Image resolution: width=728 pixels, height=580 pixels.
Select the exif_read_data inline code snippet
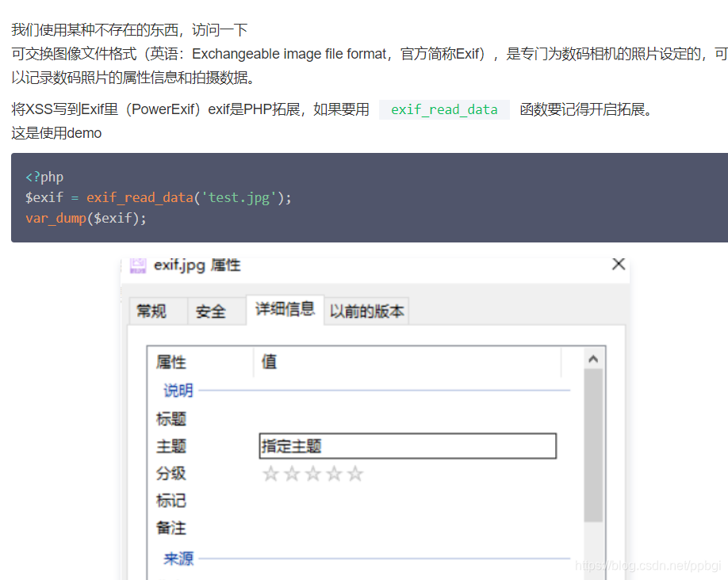(444, 110)
